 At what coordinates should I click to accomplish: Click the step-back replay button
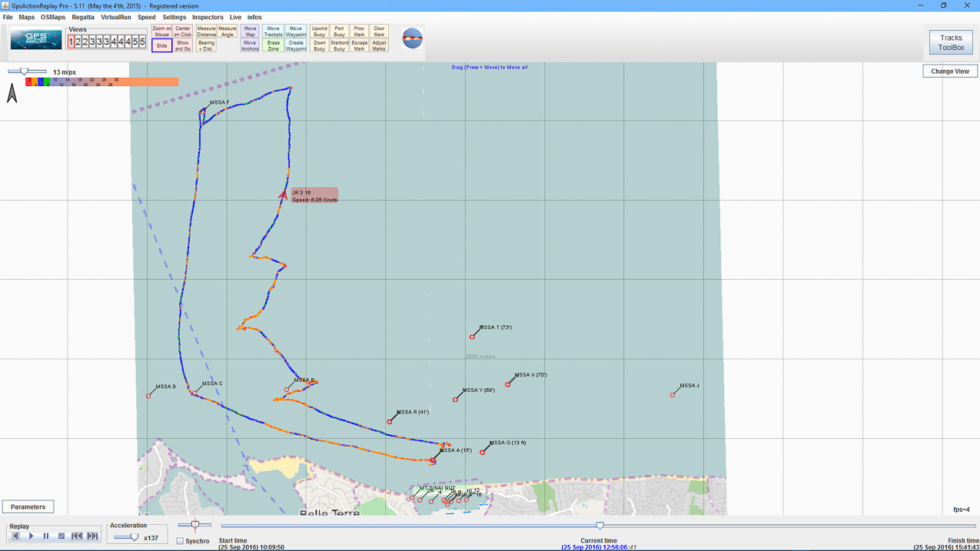[x=15, y=536]
